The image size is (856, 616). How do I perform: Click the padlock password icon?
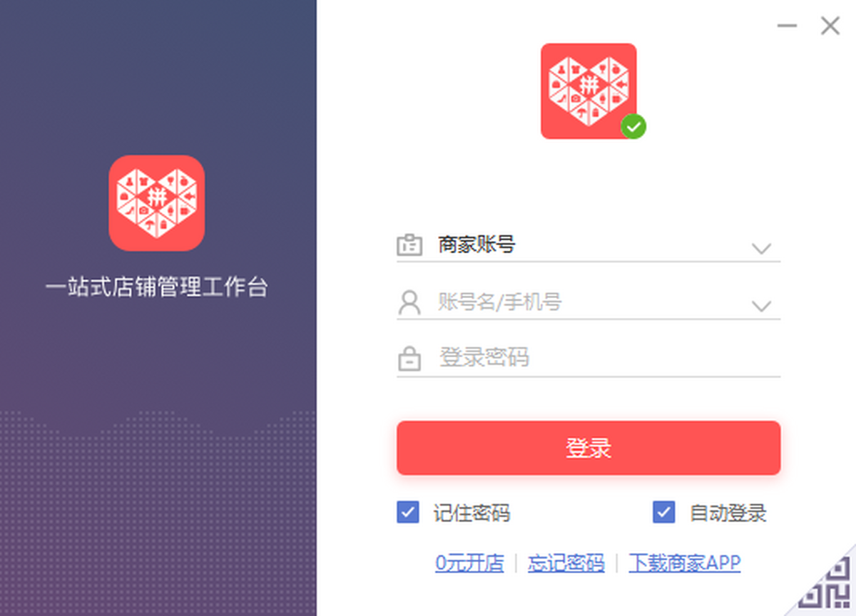click(x=409, y=359)
